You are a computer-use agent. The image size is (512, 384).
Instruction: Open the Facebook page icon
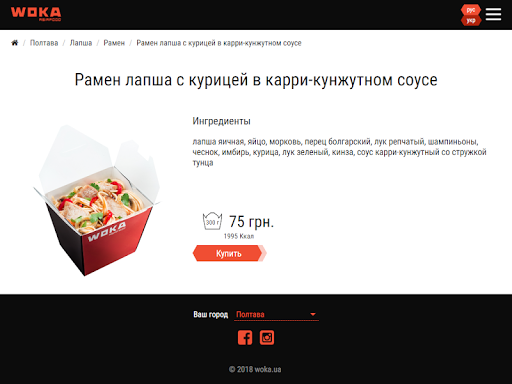click(x=245, y=337)
